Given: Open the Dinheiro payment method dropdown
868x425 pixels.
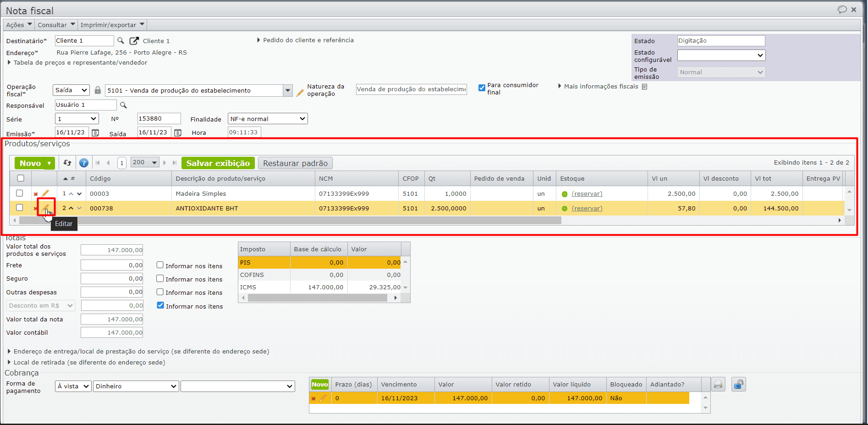Looking at the screenshot, I should (136, 386).
